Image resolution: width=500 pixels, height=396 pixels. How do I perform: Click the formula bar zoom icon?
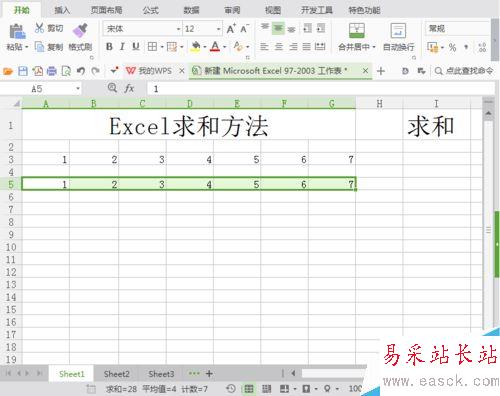[x=113, y=88]
